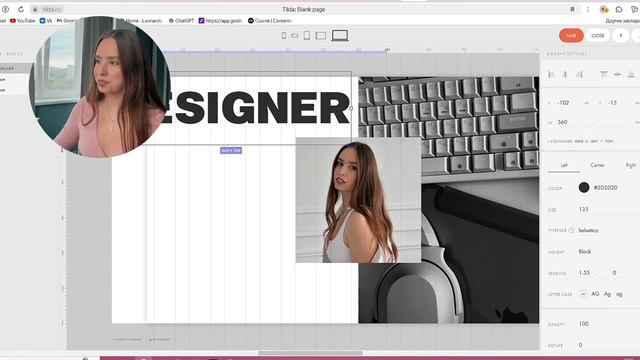Open the text color swatch picker
The image size is (640, 360).
(584, 187)
